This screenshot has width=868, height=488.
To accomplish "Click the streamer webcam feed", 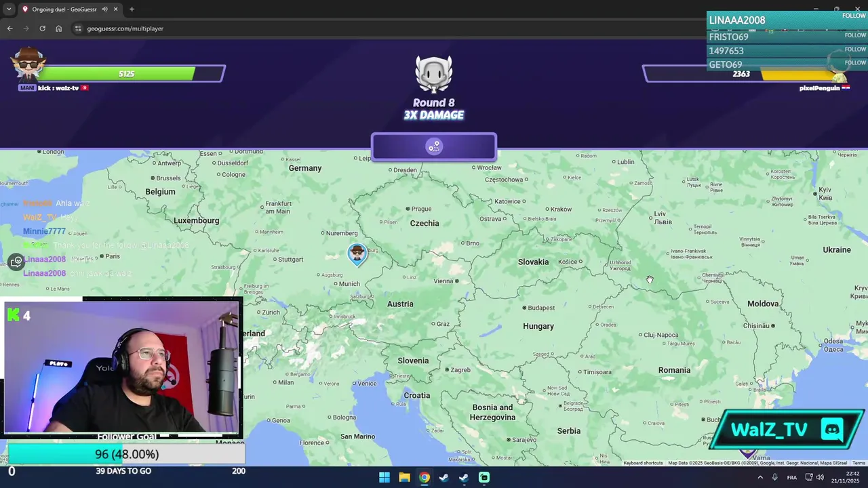I will coord(122,367).
